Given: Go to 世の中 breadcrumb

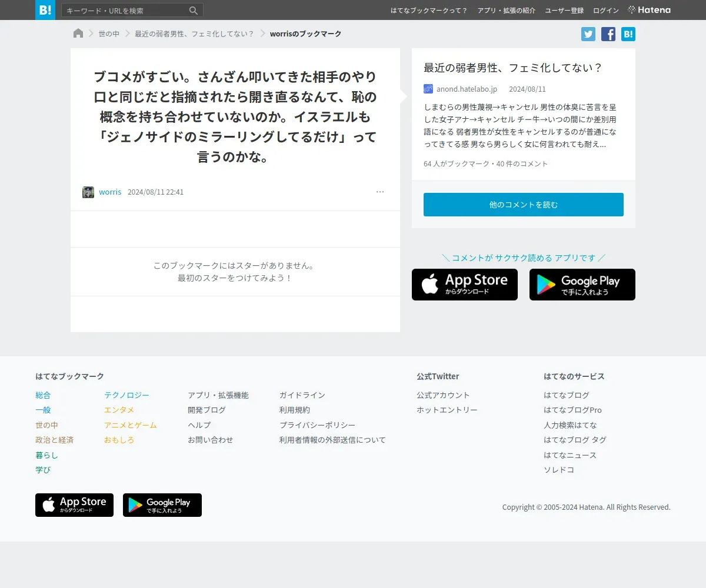Looking at the screenshot, I should (x=109, y=34).
